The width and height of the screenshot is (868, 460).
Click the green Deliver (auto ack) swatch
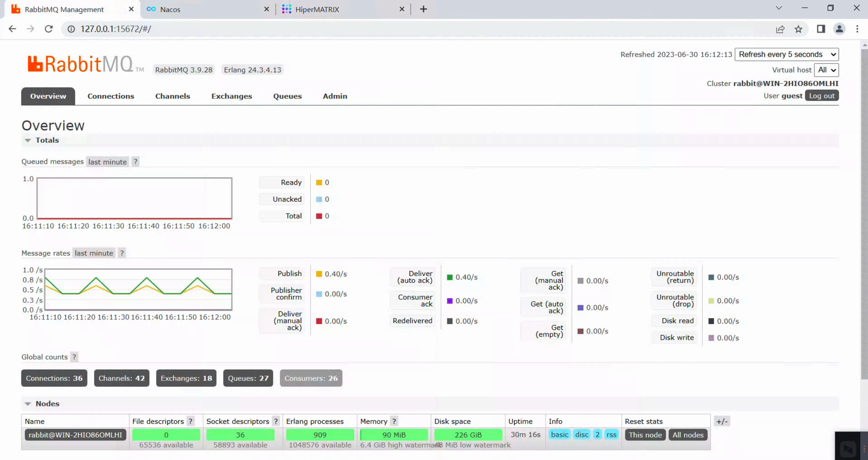click(450, 277)
